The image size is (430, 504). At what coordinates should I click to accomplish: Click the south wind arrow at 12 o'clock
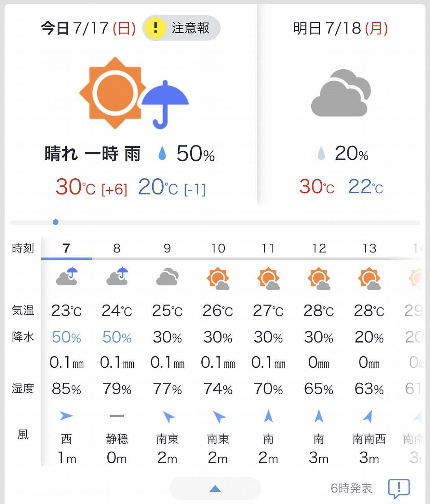[319, 416]
